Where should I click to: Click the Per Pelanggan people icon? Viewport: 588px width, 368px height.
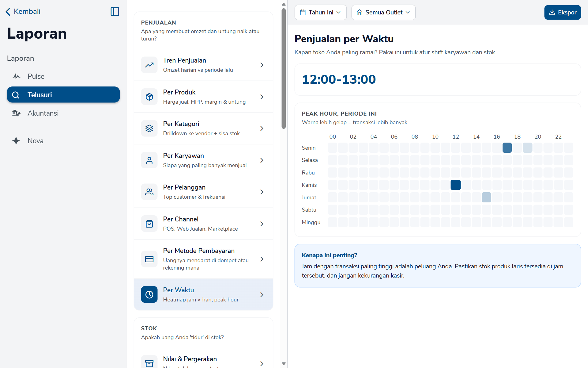click(149, 192)
